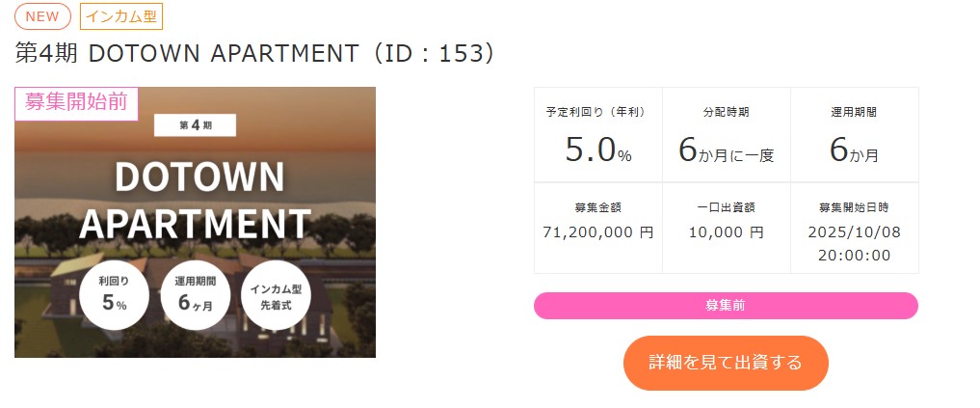Click the 71,200,000 円 amount value
This screenshot has width=980, height=408.
click(597, 232)
